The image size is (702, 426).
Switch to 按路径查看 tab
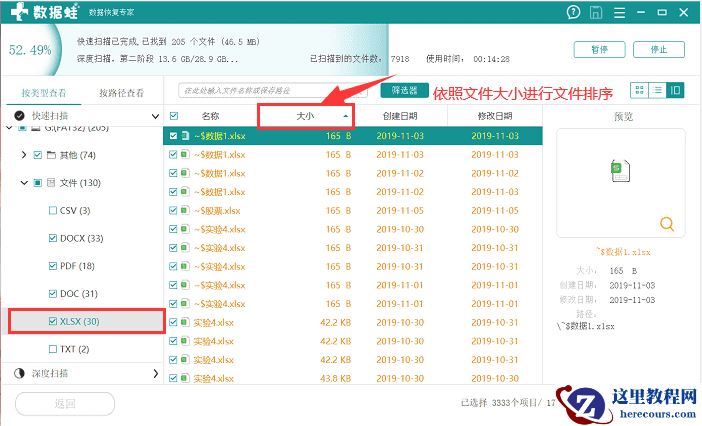pyautogui.click(x=121, y=93)
